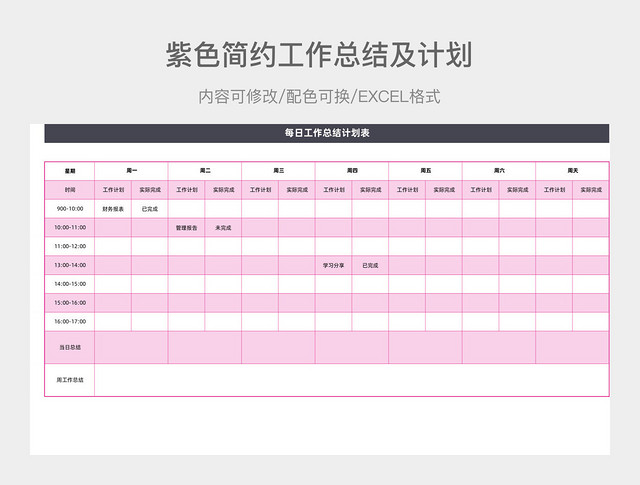Click 实际完成 under 周二

(223, 190)
